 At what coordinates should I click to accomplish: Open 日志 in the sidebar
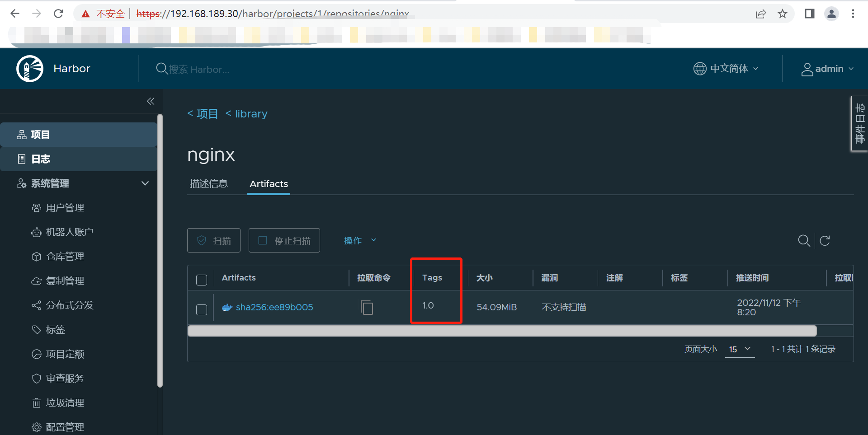pos(79,159)
